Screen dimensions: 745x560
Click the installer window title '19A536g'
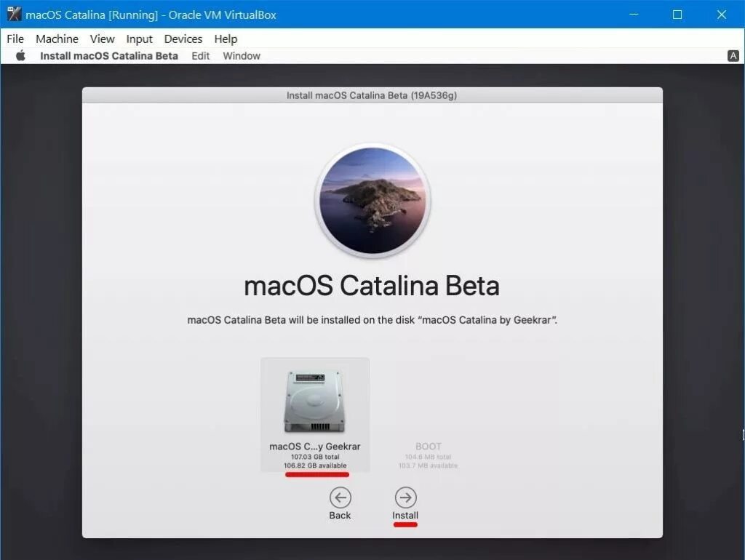pyautogui.click(x=372, y=95)
